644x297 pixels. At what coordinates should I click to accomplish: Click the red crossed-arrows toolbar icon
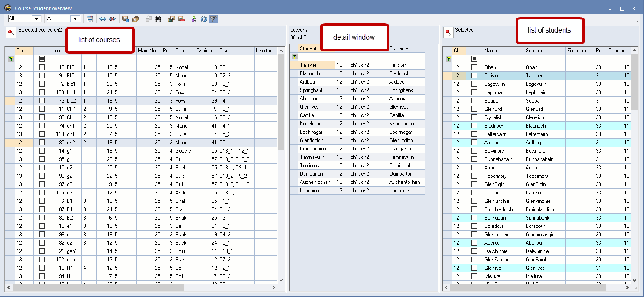(113, 19)
